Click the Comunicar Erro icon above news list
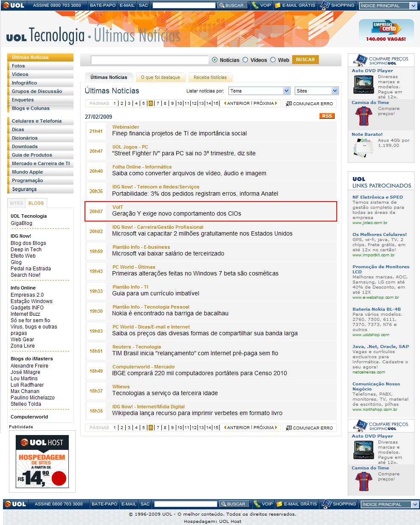 [288, 104]
